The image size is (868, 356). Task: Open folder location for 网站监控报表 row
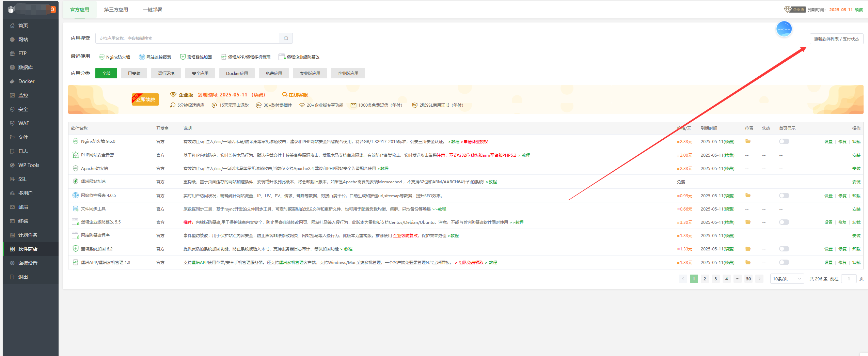click(x=748, y=196)
